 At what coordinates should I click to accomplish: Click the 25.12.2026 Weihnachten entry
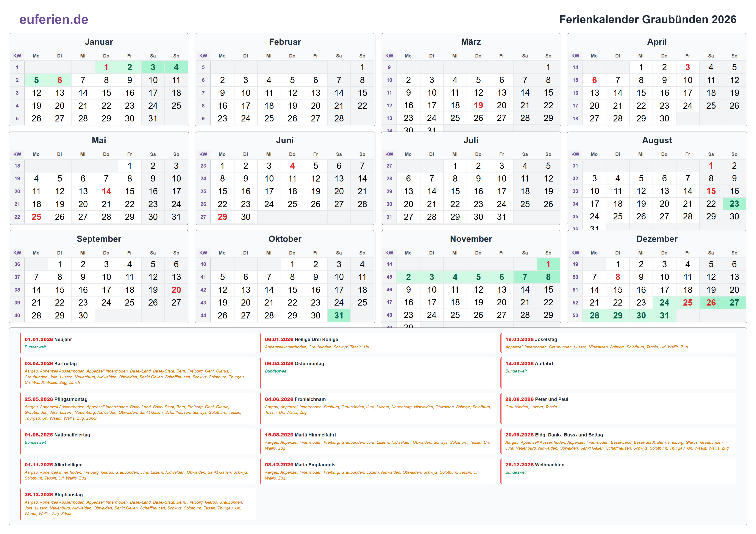(618, 471)
